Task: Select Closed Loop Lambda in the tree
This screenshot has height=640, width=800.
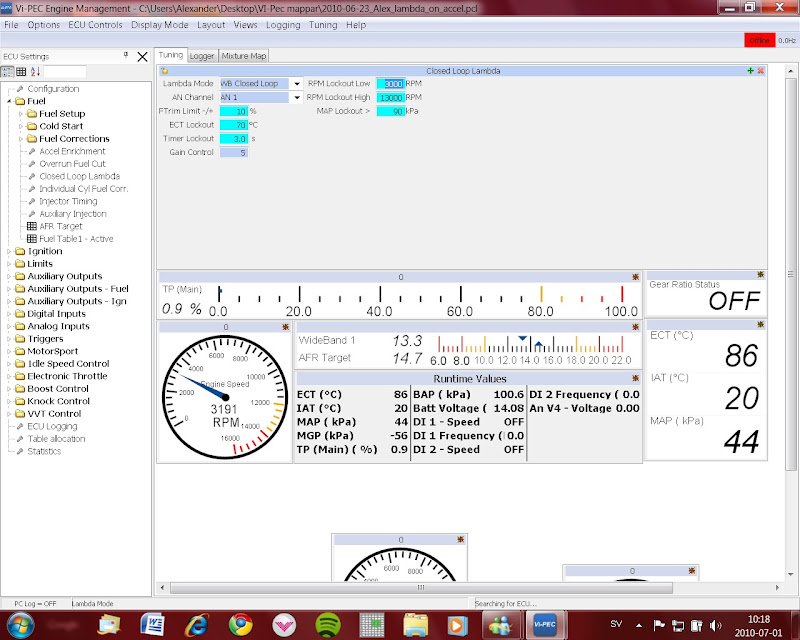Action: pos(80,176)
